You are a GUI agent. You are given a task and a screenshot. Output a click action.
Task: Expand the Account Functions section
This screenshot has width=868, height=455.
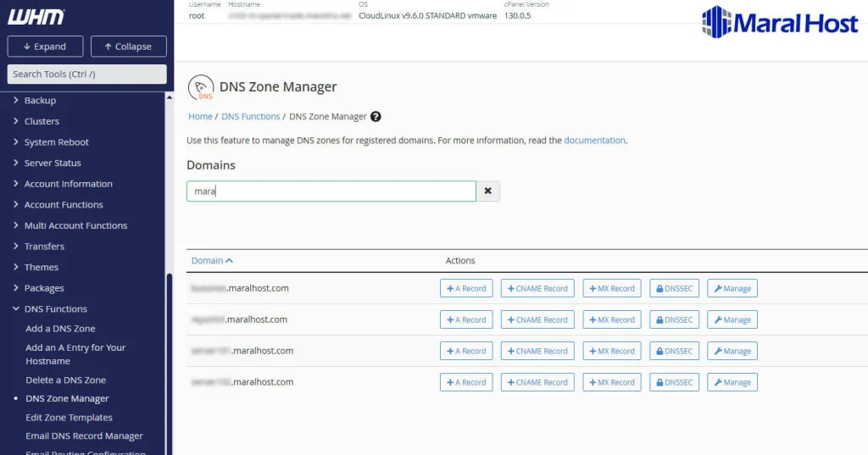(64, 205)
